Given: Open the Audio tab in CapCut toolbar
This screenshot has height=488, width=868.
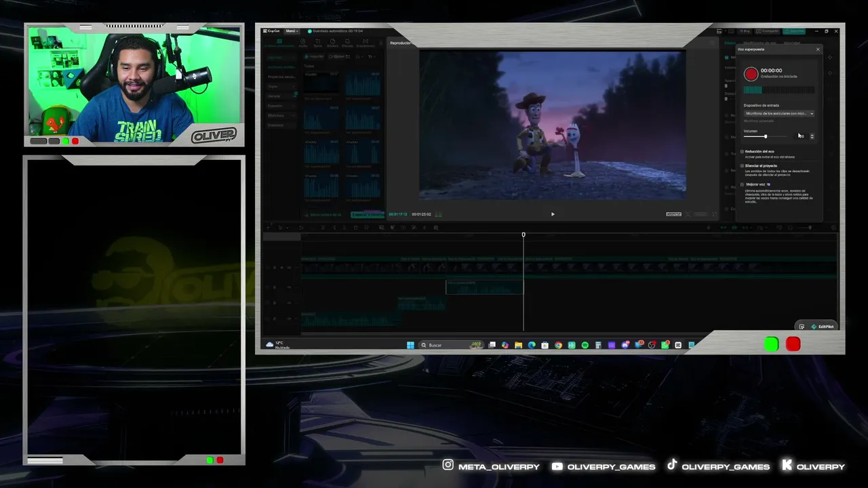Looking at the screenshot, I should point(303,43).
